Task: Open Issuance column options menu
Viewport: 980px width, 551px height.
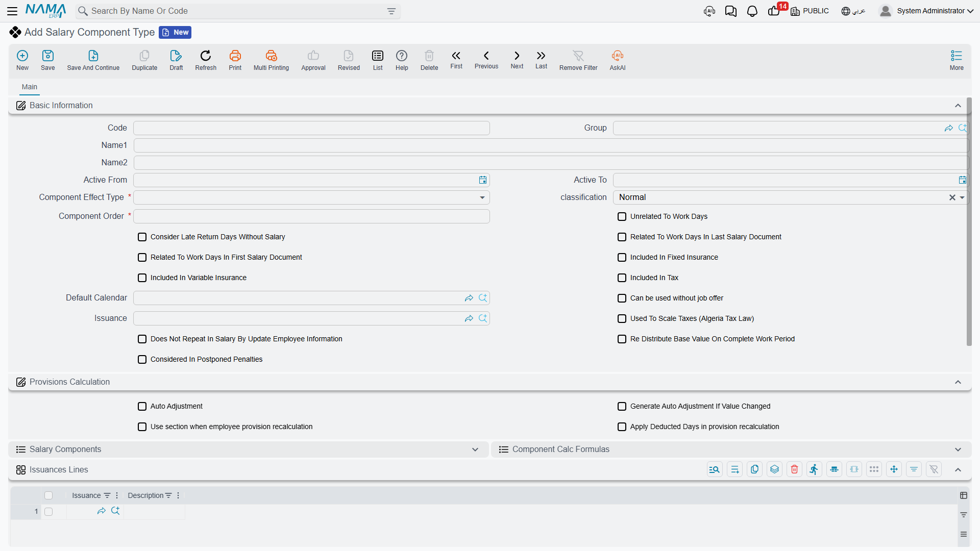Action: point(117,495)
